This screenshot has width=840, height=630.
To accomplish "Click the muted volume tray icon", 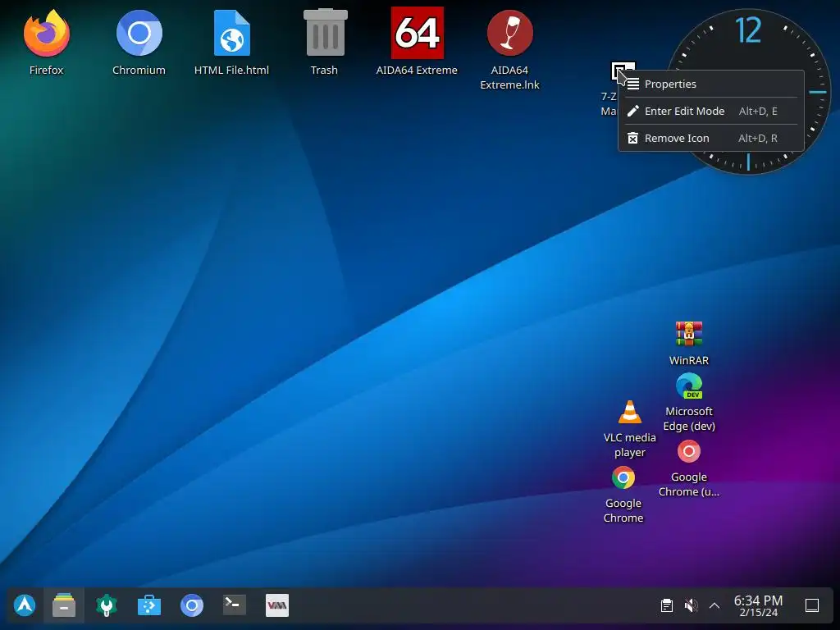I will 691,605.
